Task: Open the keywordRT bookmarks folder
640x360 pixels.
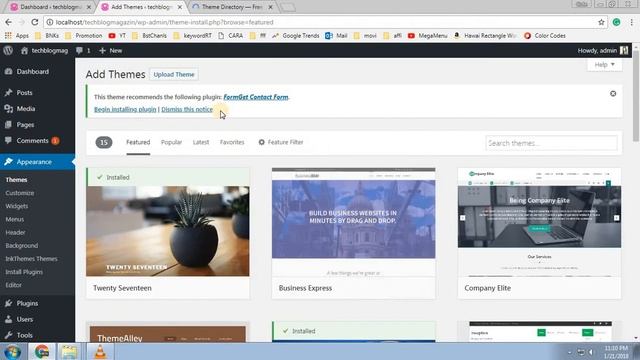Action: tap(193, 36)
